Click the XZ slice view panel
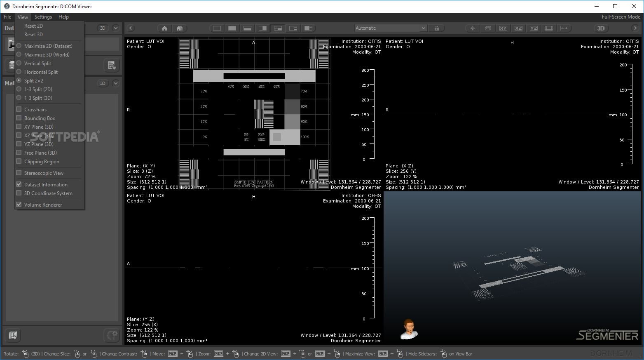 tap(512, 114)
